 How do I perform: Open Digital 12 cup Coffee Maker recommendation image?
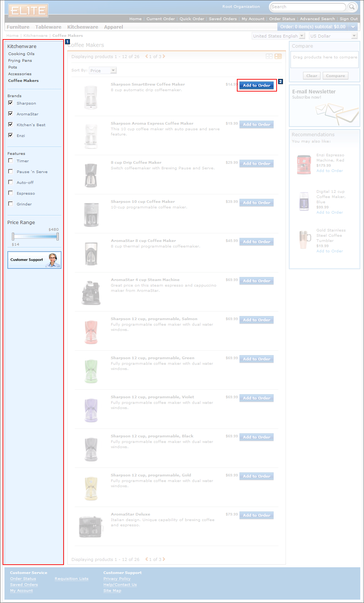pos(304,201)
